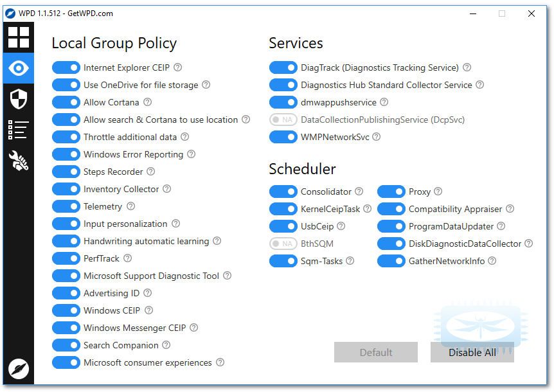Click the Scheduler section heading

click(x=303, y=169)
